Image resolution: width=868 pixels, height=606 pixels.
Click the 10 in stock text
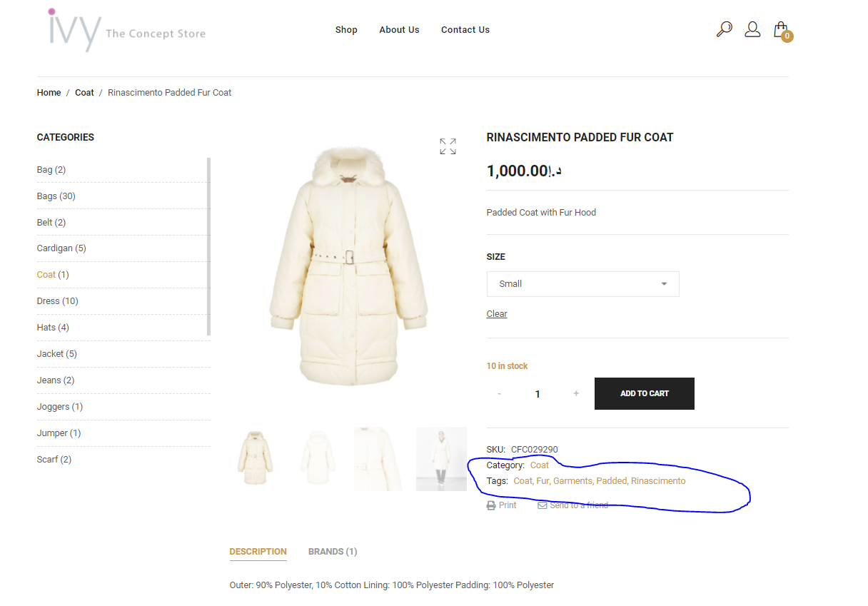(507, 366)
